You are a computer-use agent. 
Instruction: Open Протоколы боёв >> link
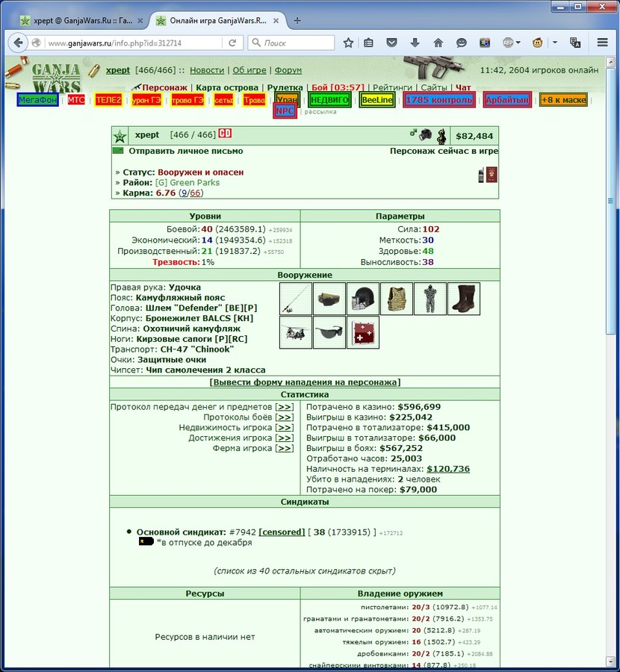click(285, 417)
